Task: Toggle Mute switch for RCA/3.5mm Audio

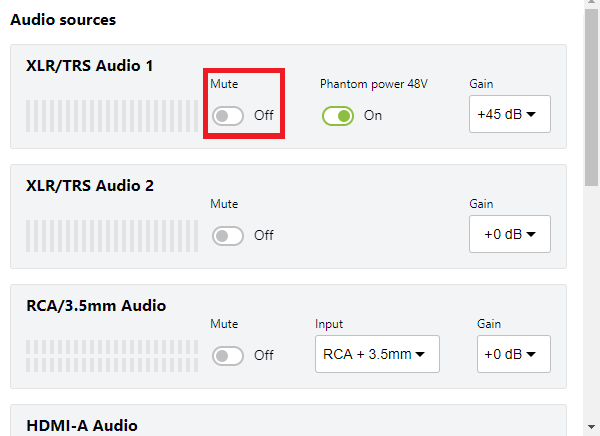Action: click(x=229, y=356)
